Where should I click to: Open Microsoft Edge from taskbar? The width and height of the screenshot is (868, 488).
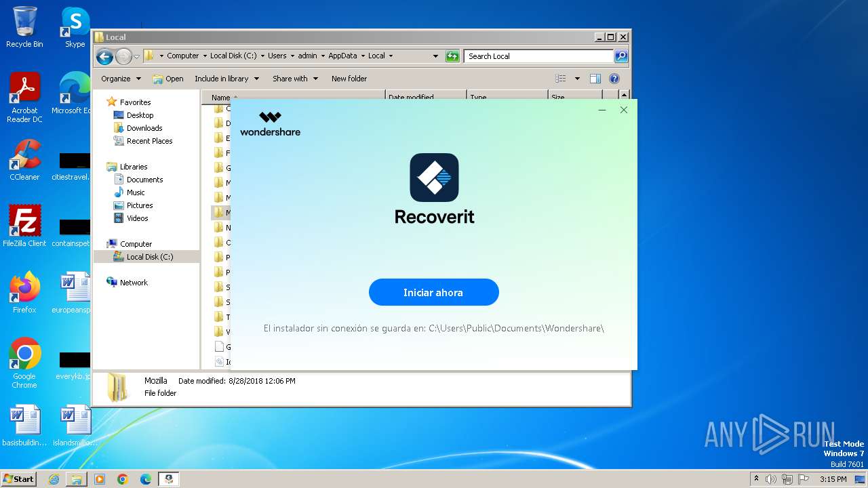[146, 479]
